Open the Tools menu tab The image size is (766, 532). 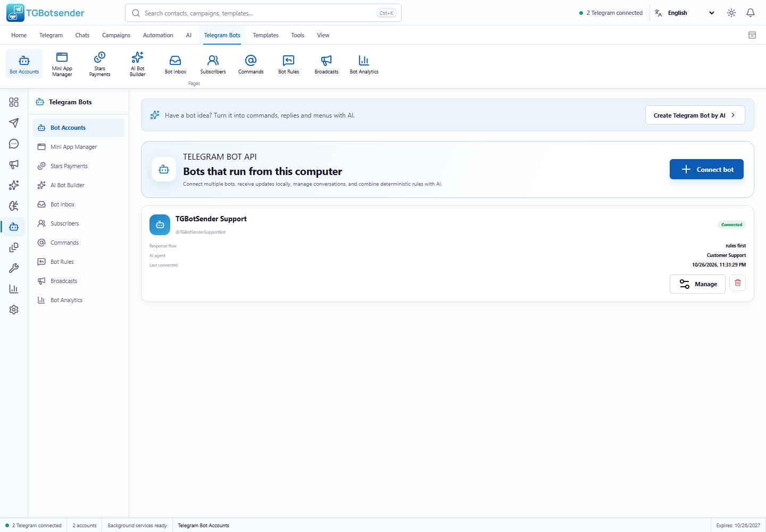coord(297,35)
